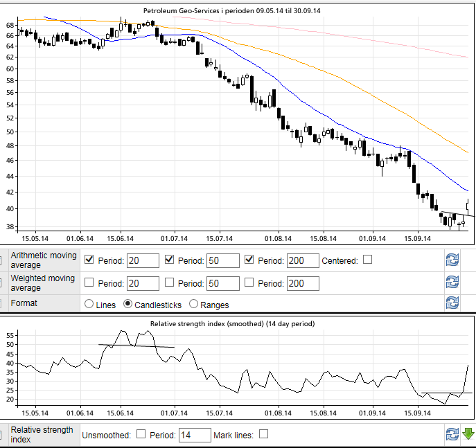The image size is (476, 448).
Task: Enable the Centered checkbox
Action: point(368,260)
